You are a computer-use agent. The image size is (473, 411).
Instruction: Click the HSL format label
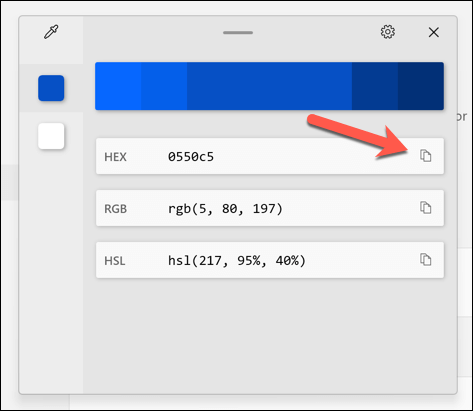(x=115, y=261)
